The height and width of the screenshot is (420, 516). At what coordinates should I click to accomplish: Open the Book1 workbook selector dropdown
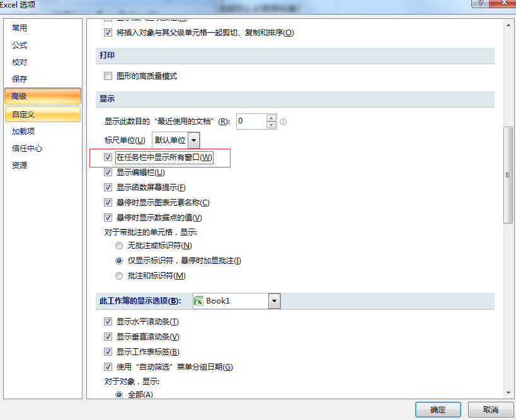[274, 300]
